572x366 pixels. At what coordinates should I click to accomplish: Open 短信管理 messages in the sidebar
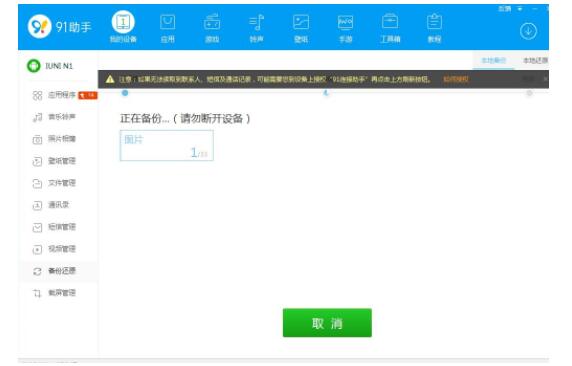pos(54,227)
